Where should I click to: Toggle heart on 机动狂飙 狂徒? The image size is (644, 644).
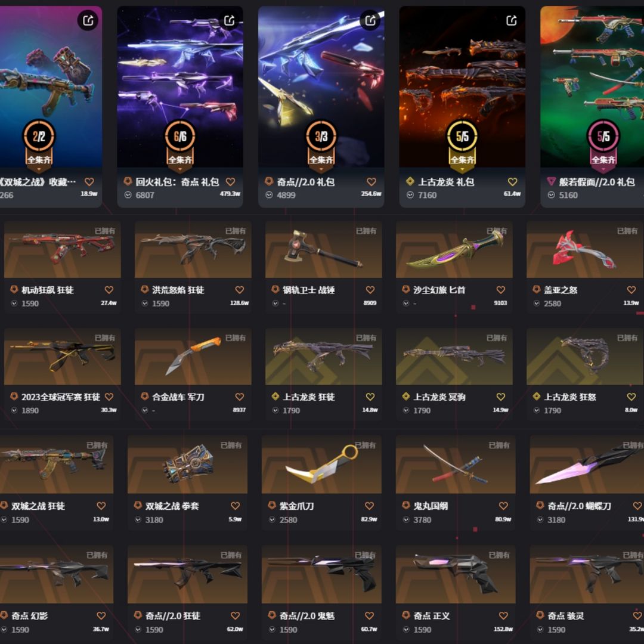[109, 290]
